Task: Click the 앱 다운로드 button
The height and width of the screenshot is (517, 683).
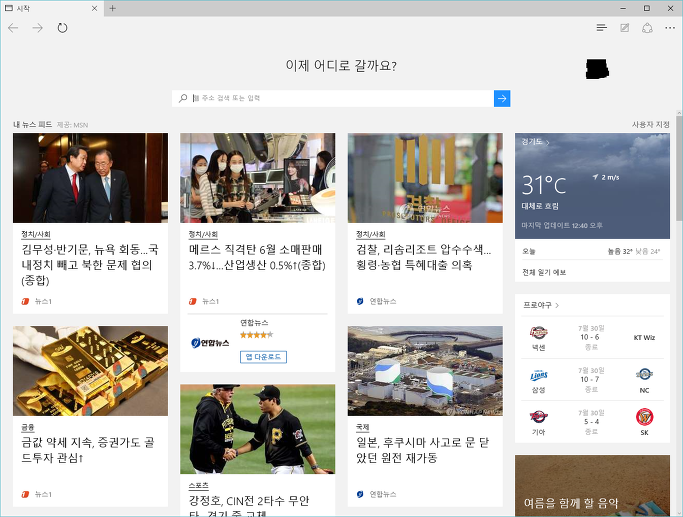Action: pos(263,357)
